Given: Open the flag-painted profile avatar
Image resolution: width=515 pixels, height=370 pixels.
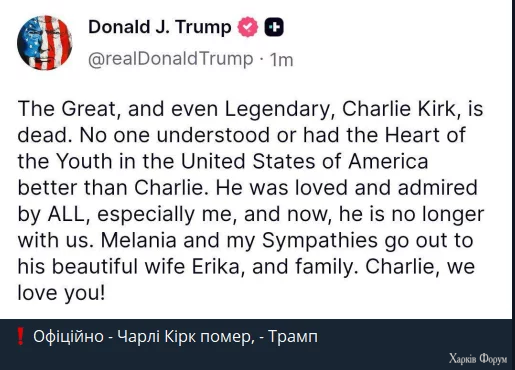Looking at the screenshot, I should coord(45,43).
